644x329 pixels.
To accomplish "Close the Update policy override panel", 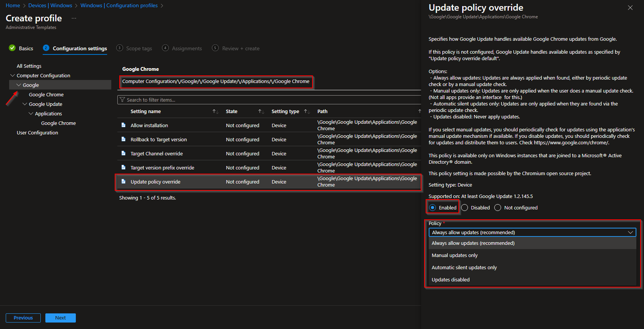I will coord(630,8).
